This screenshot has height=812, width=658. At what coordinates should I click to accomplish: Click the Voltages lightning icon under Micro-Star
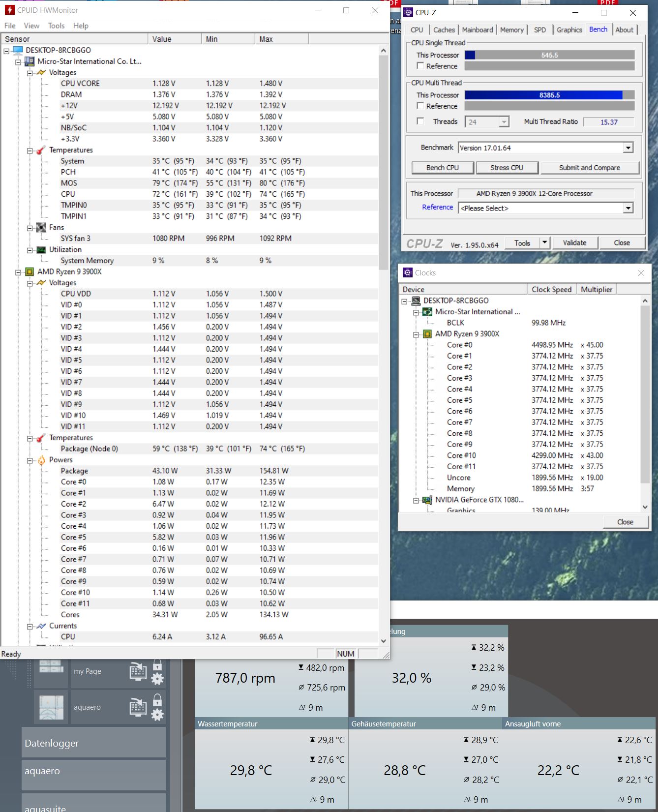41,72
